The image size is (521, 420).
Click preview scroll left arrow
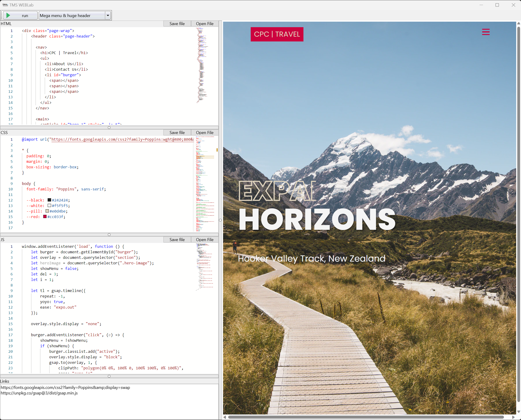(225, 417)
